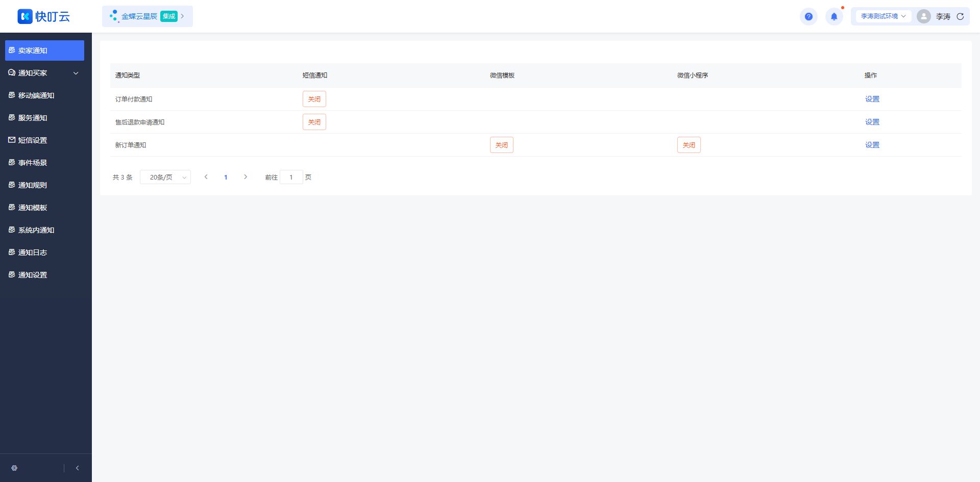Click the 短信通知 column header
Image resolution: width=980 pixels, height=482 pixels.
click(x=315, y=75)
